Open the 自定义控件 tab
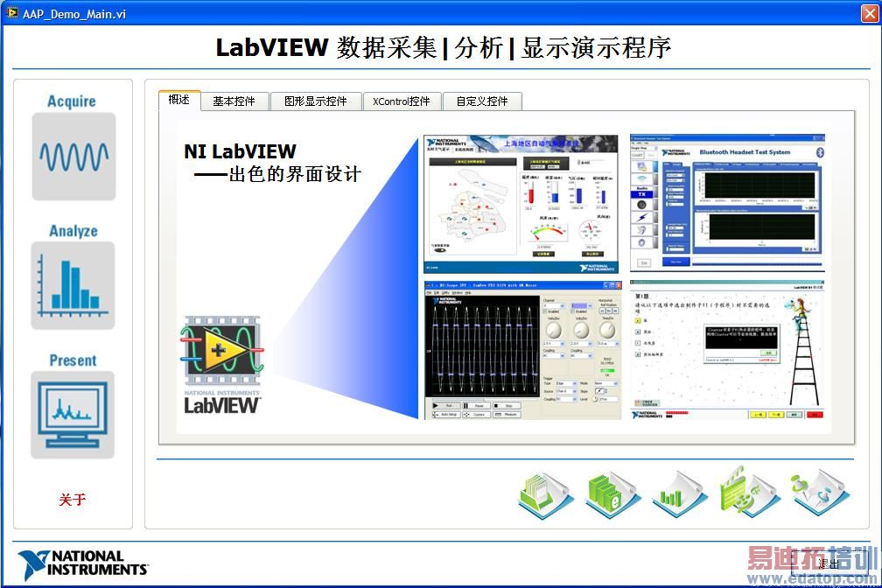882x588 pixels. tap(482, 101)
